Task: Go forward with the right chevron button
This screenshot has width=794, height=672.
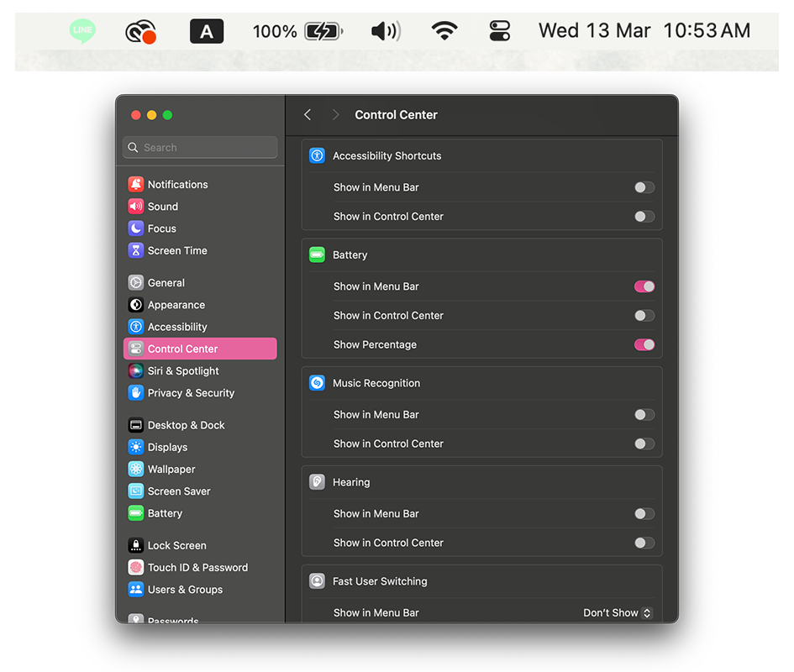Action: (335, 115)
